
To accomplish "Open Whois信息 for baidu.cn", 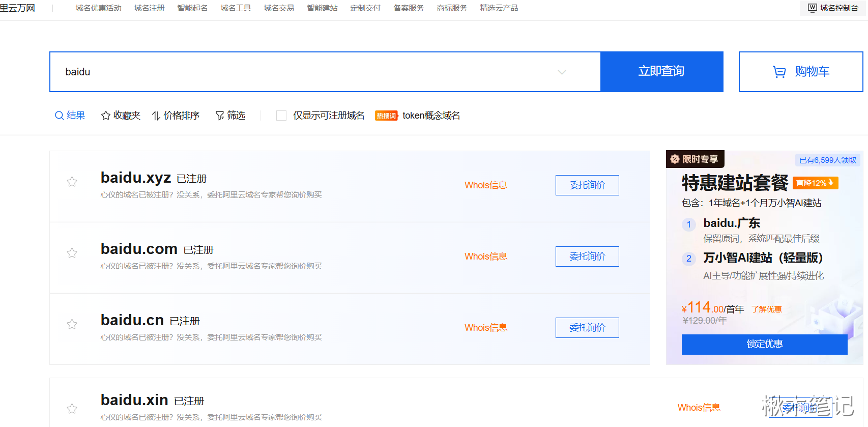I will point(486,328).
